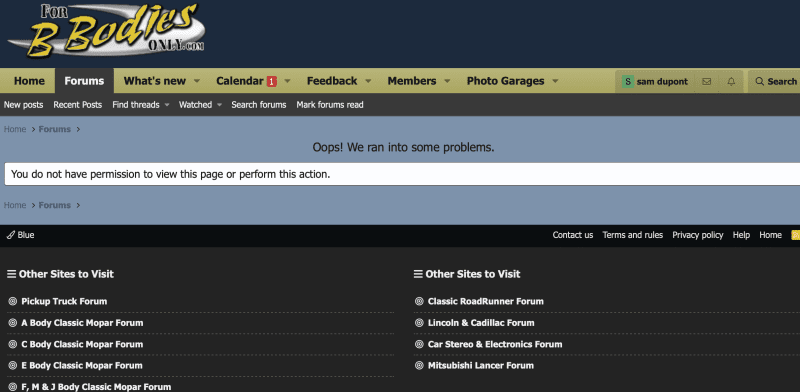Viewport: 800px width, 392px height.
Task: Click Forums in the bottom breadcrumb
Action: [55, 205]
